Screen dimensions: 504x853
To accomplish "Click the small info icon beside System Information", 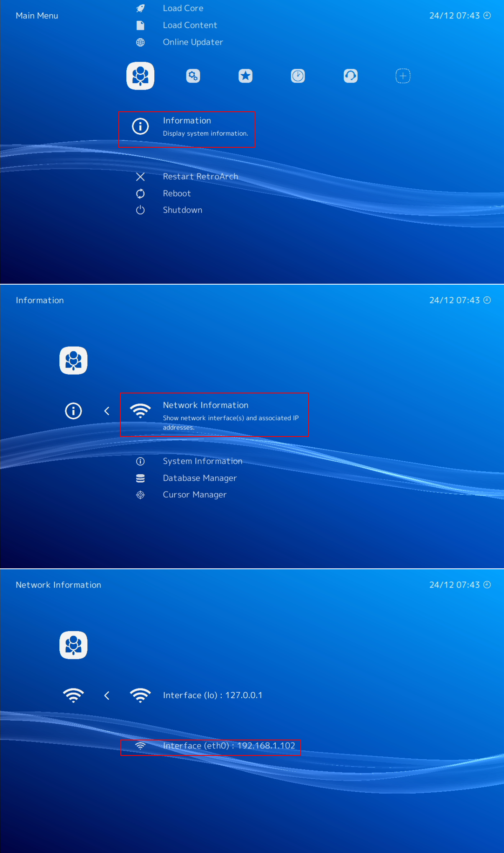I will (x=141, y=461).
